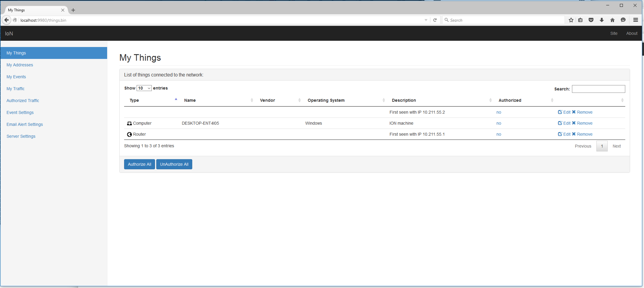Open Email Alert Settings sidebar item

pyautogui.click(x=25, y=125)
